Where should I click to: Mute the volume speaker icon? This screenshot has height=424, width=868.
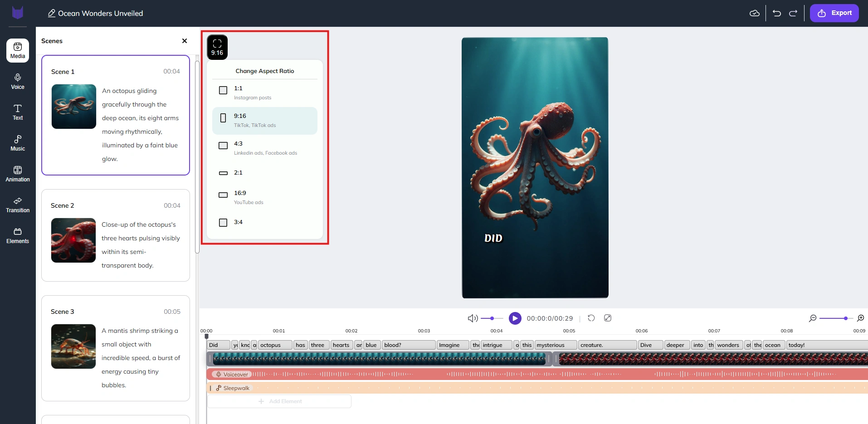point(473,318)
